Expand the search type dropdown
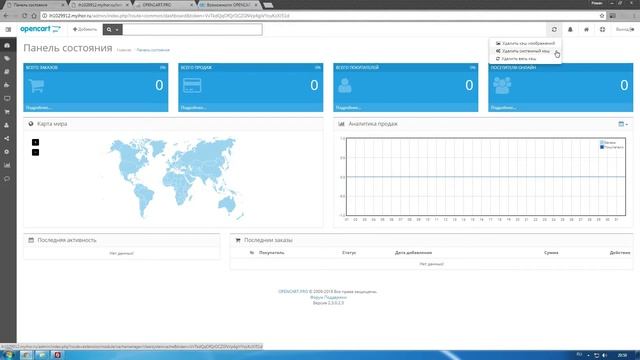Screen dimensions: 640x360 pyautogui.click(x=113, y=29)
